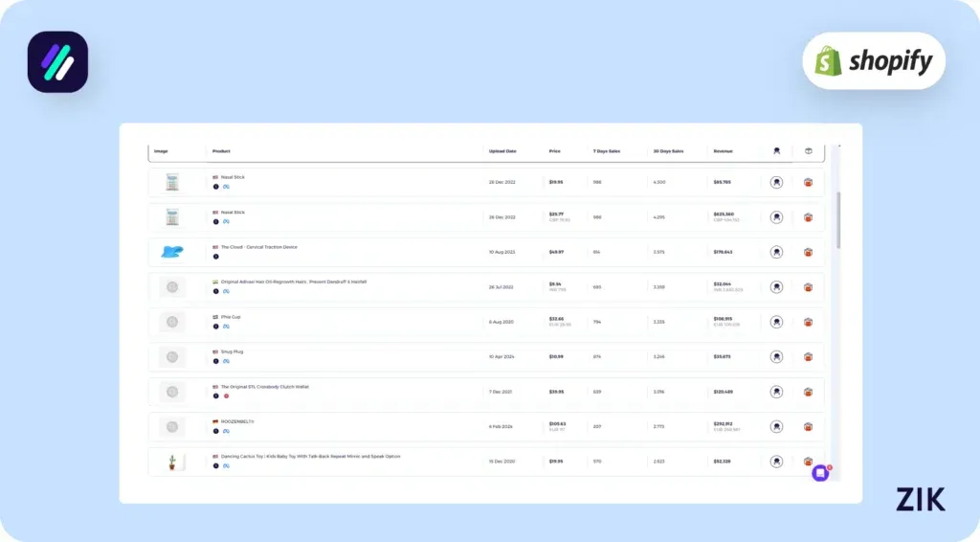Click the Meta ads icon under Snug Plug
The height and width of the screenshot is (542, 980).
click(x=226, y=361)
